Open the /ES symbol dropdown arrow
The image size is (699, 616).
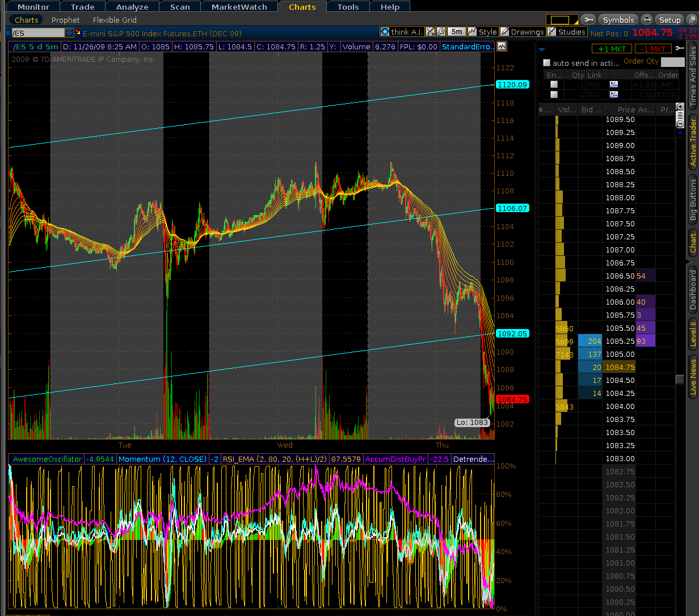[x=69, y=33]
